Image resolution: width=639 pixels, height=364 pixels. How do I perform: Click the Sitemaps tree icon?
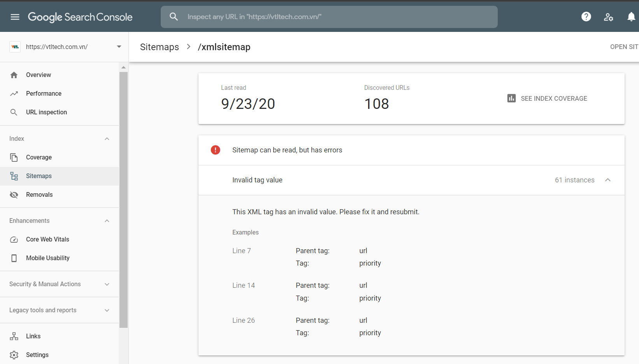14,176
